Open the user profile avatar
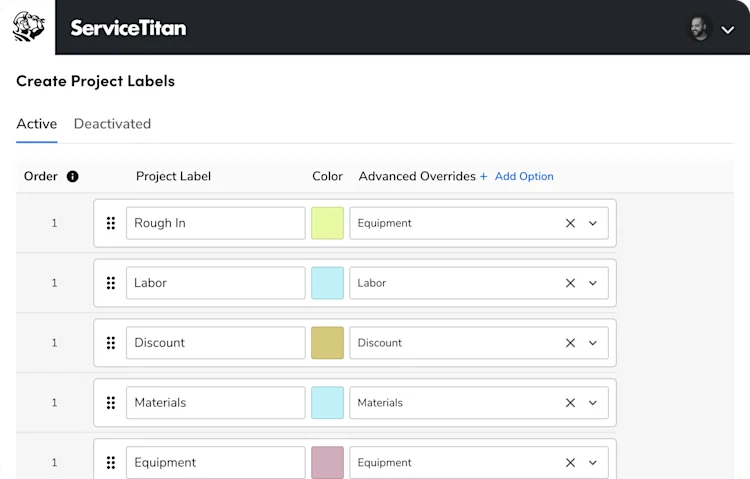Viewport: 750px width, 479px height. click(x=699, y=29)
